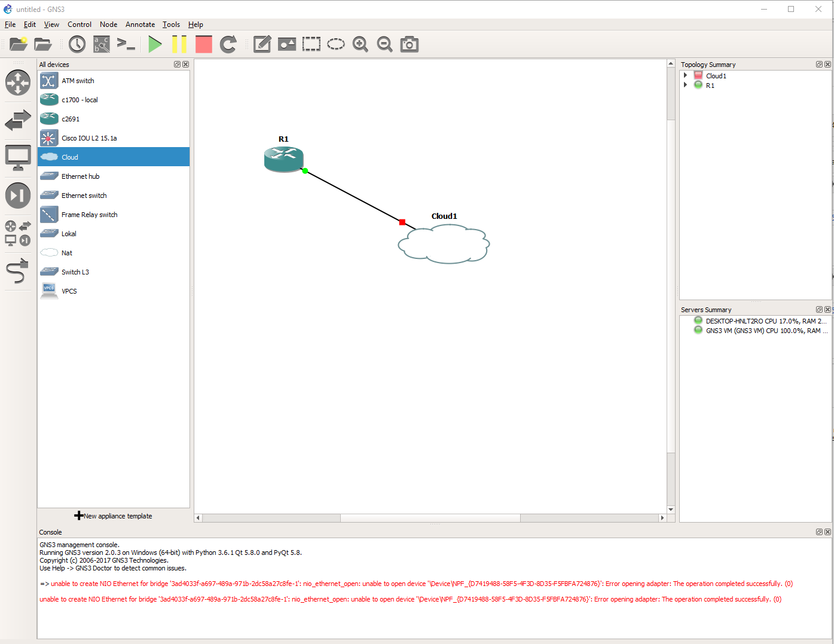
Task: Open the Tools menu
Action: coord(171,25)
